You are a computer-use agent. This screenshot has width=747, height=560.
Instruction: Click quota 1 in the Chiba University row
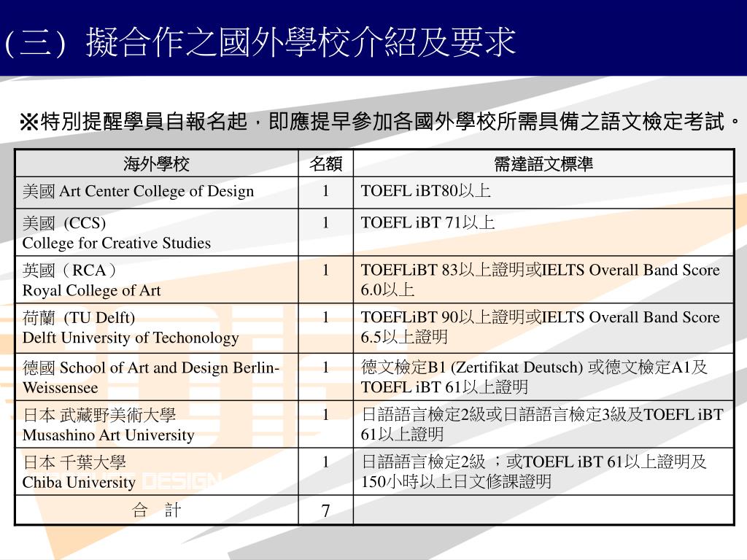[x=326, y=462]
